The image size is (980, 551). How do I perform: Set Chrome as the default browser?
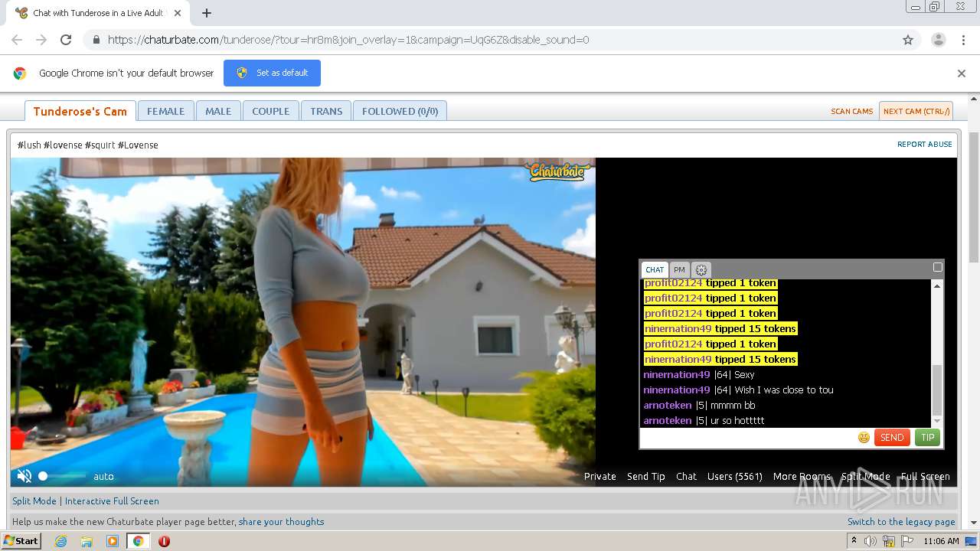click(x=272, y=73)
